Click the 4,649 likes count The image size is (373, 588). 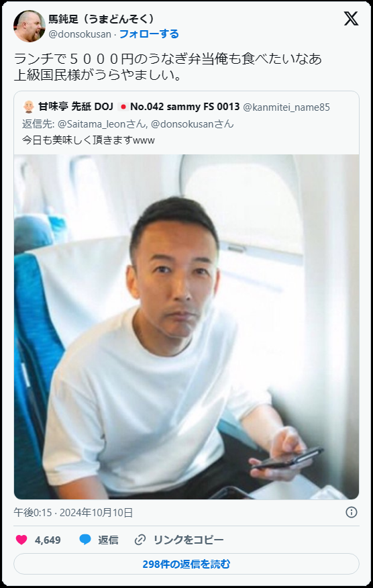click(48, 540)
